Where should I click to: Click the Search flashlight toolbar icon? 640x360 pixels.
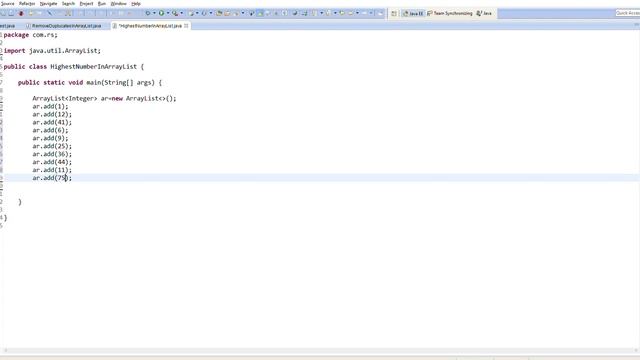(236, 13)
